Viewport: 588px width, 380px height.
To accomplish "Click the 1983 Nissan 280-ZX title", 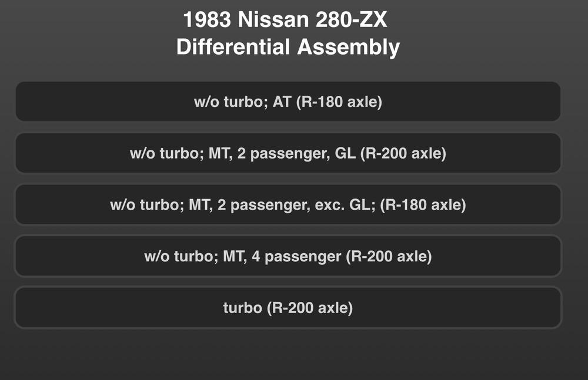I will [x=285, y=19].
